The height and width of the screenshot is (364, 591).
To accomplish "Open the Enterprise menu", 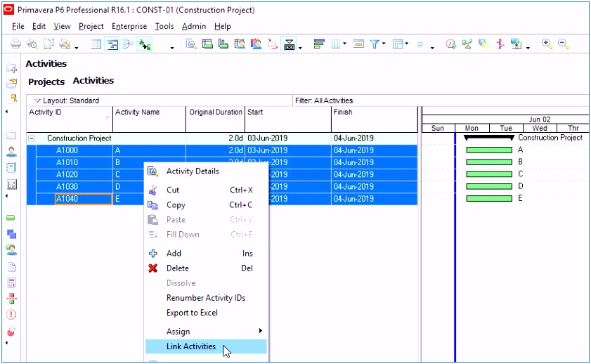I will click(x=129, y=27).
